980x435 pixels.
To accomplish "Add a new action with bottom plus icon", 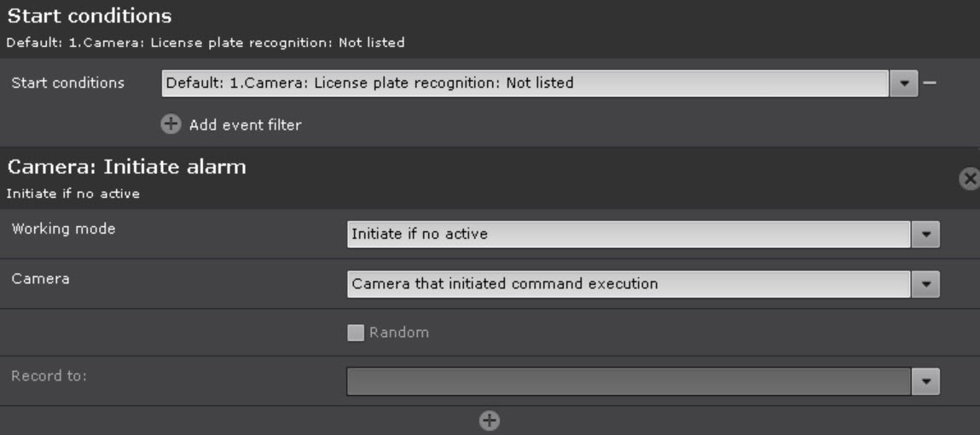I will click(490, 420).
